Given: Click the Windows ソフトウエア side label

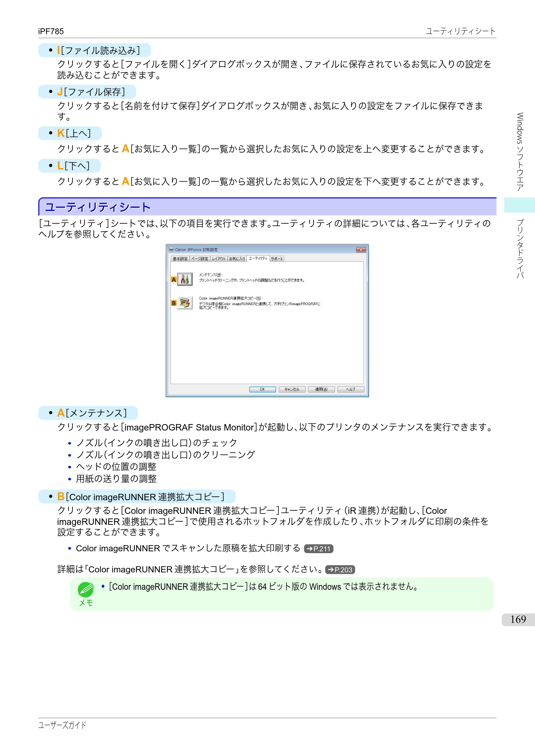Looking at the screenshot, I should [x=520, y=152].
